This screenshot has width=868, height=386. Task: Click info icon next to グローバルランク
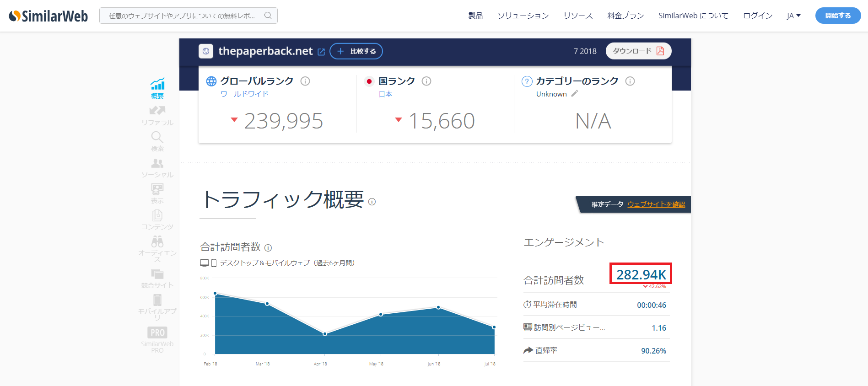click(305, 81)
